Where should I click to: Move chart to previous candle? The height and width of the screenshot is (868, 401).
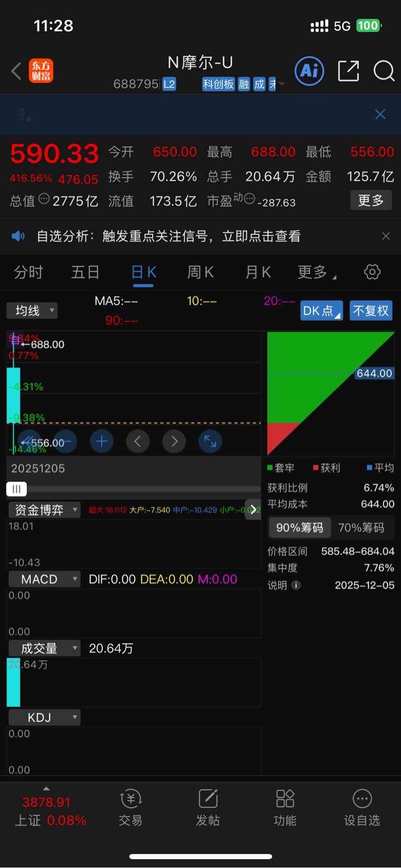pyautogui.click(x=138, y=442)
